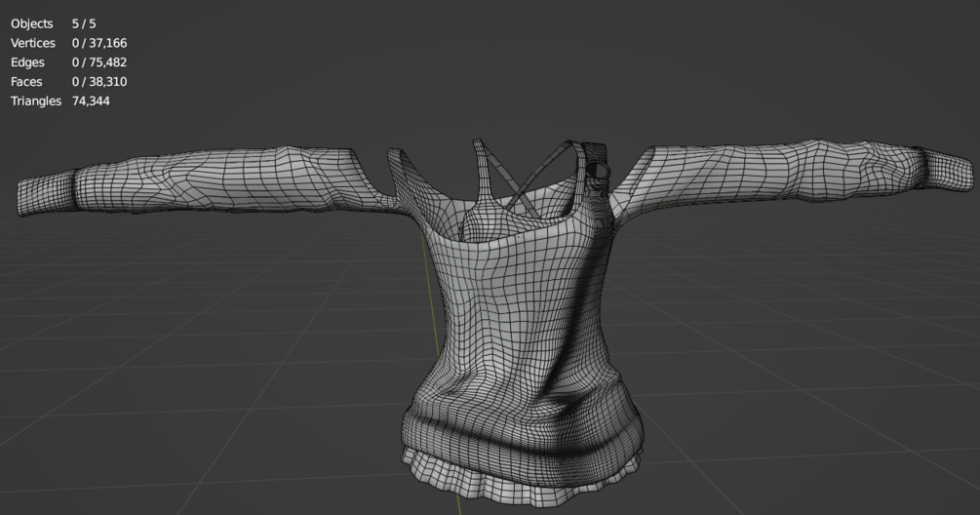Click the Objects 5 / 5 statistic
Image resolution: width=980 pixels, height=515 pixels.
tap(53, 23)
